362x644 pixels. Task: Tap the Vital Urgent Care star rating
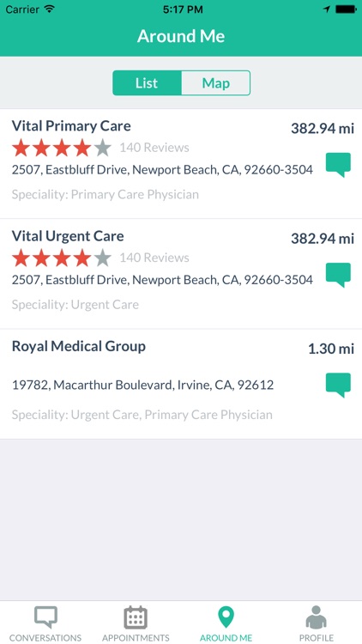point(62,258)
